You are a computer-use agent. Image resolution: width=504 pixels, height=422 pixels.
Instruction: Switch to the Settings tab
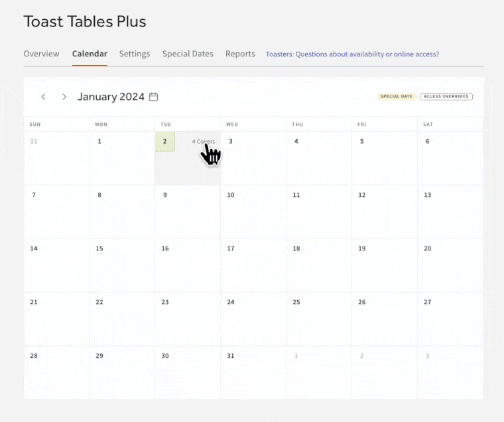(x=135, y=54)
